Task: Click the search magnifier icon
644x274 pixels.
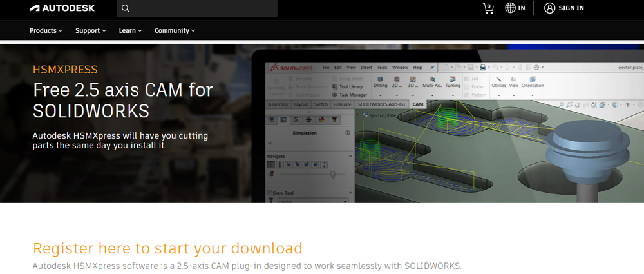Action: tap(126, 8)
